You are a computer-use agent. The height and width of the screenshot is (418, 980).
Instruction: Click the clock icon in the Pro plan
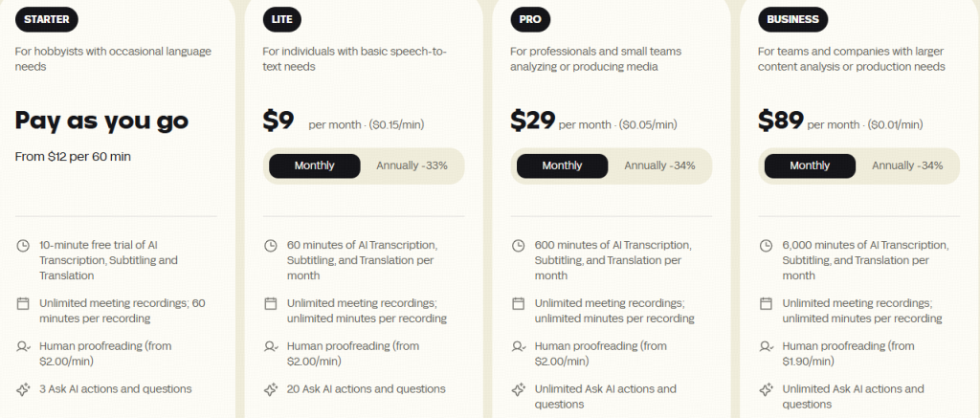518,246
